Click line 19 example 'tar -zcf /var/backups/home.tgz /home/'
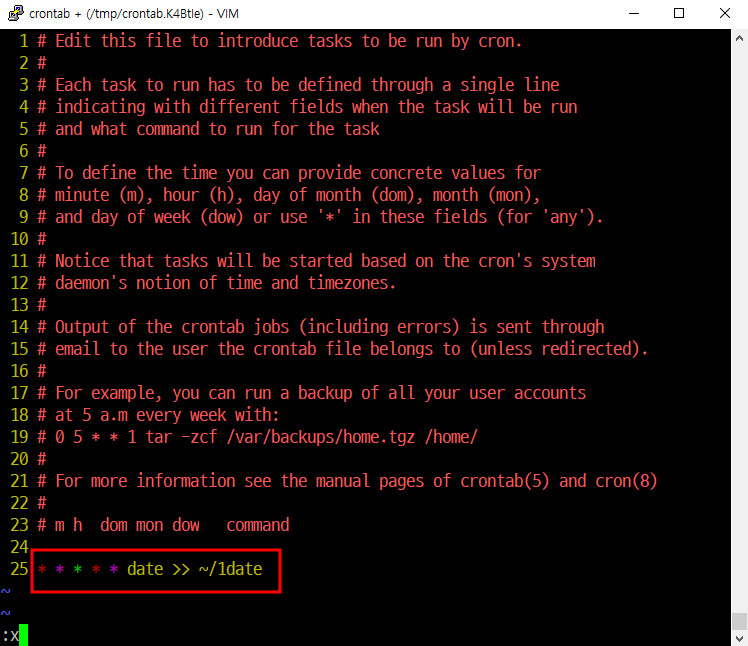This screenshot has width=748, height=646. (x=312, y=437)
